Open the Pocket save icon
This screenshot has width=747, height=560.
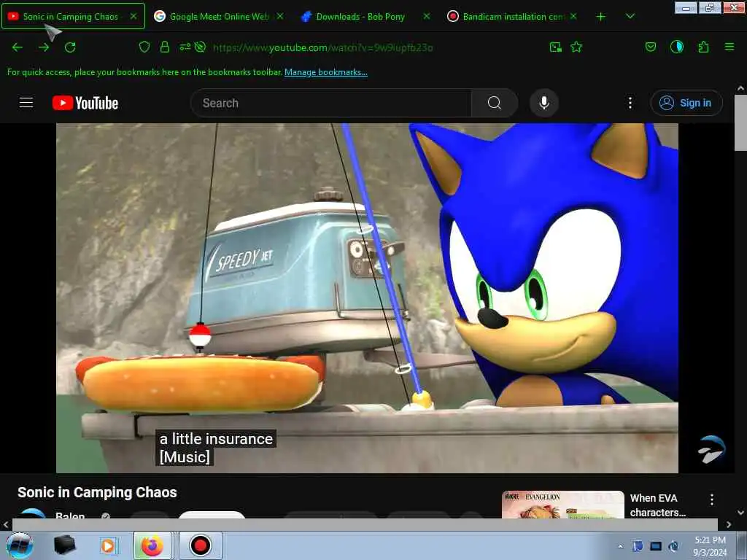[650, 47]
